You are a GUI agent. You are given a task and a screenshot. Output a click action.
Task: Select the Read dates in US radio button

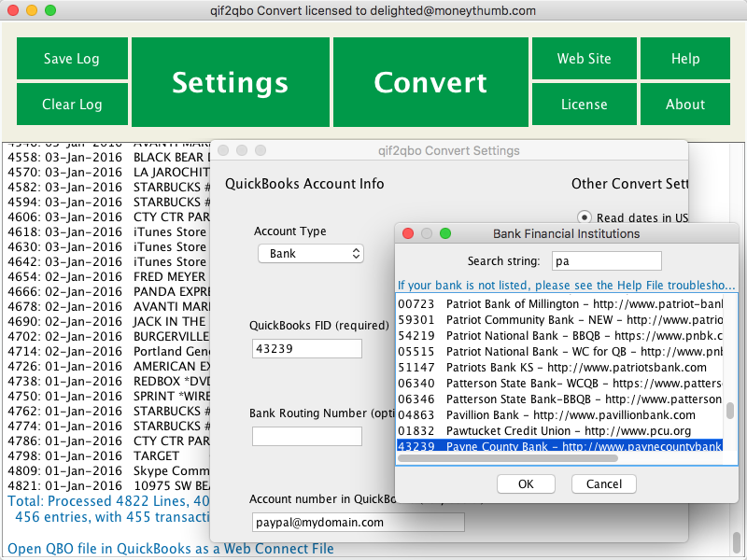[x=585, y=217]
